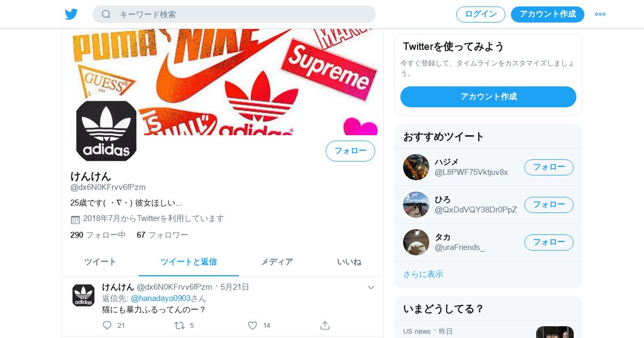Follow けんけん with the フォロー button
The image size is (644, 338).
pyautogui.click(x=350, y=151)
